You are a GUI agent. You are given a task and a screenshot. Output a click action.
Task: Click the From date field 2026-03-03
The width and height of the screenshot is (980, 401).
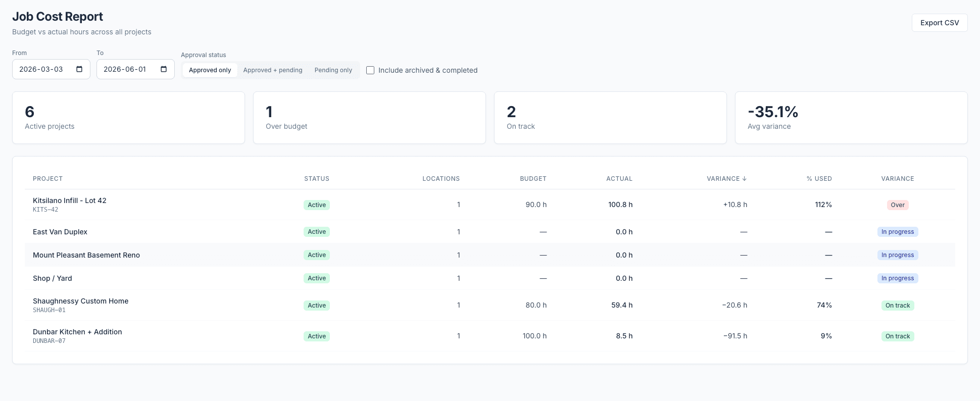(51, 69)
